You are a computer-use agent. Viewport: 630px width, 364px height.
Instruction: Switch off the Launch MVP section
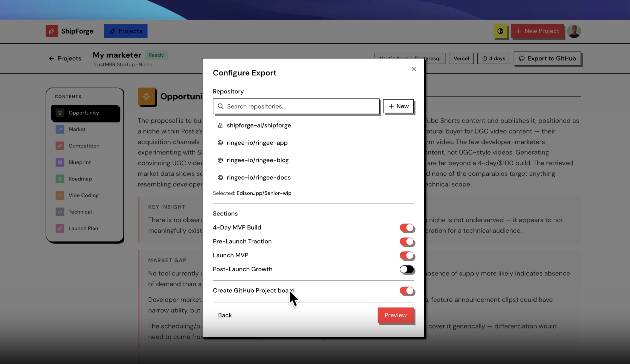point(407,256)
